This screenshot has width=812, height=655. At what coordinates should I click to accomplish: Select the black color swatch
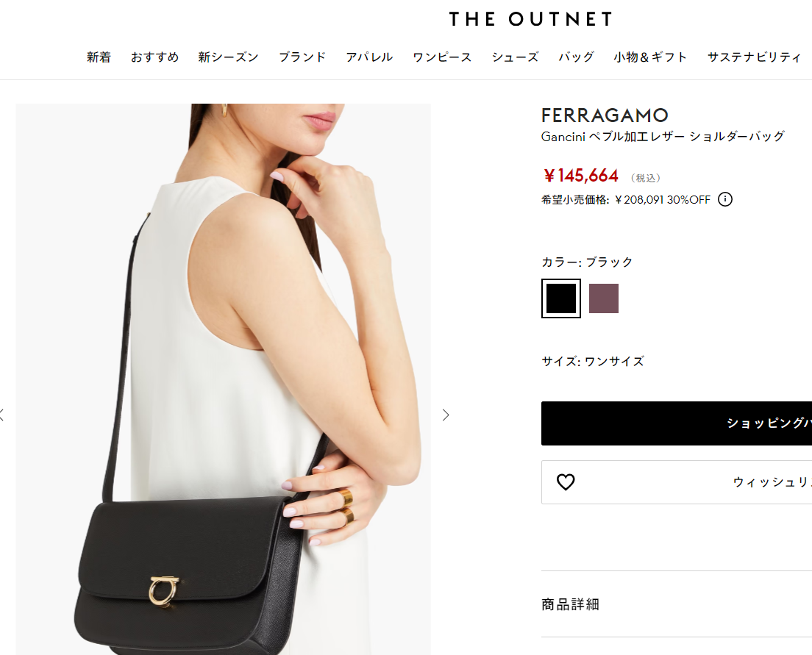click(x=561, y=298)
